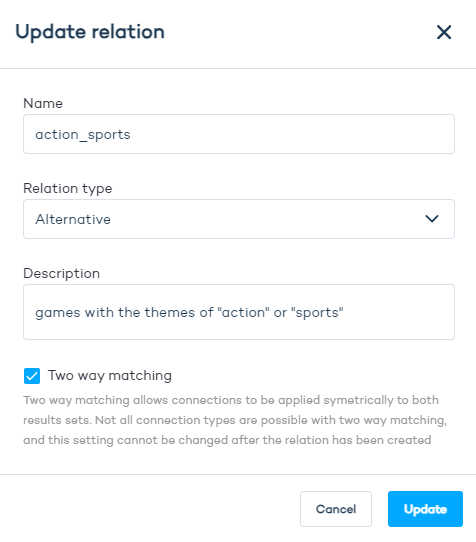Image resolution: width=476 pixels, height=542 pixels.
Task: Click empty space after action_sports in Name
Action: tap(290, 134)
